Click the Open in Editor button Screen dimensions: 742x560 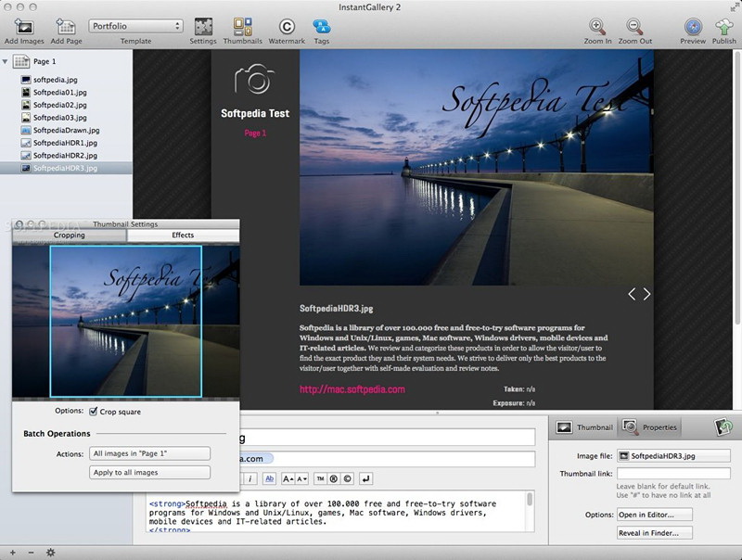[x=654, y=515]
